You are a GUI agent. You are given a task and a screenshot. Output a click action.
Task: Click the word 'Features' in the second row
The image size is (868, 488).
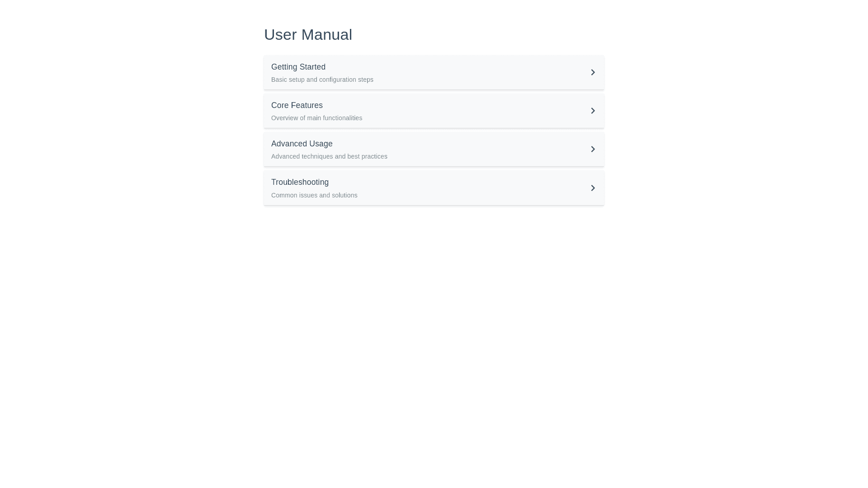307,105
